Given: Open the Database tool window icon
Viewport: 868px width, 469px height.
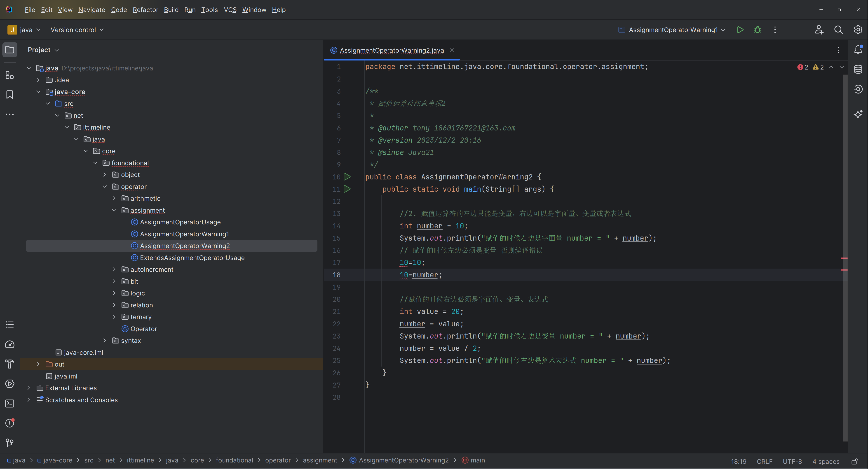Looking at the screenshot, I should tap(858, 69).
